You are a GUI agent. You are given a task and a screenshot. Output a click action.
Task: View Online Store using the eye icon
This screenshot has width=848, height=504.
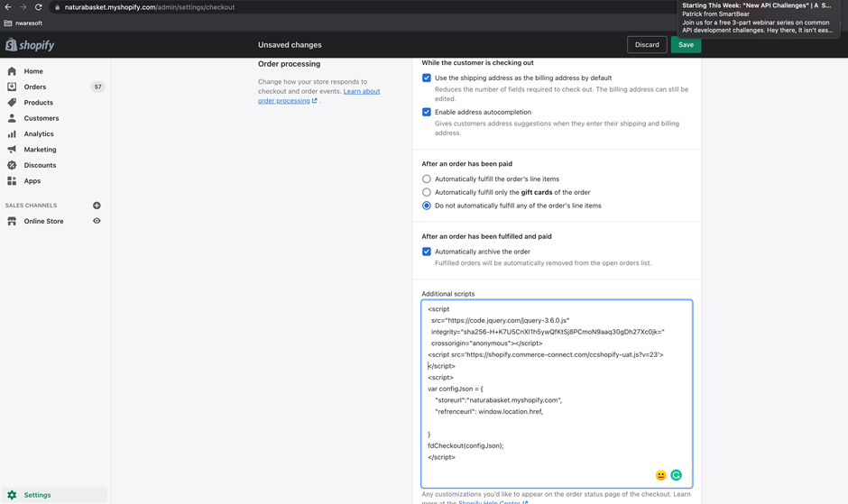(x=97, y=221)
